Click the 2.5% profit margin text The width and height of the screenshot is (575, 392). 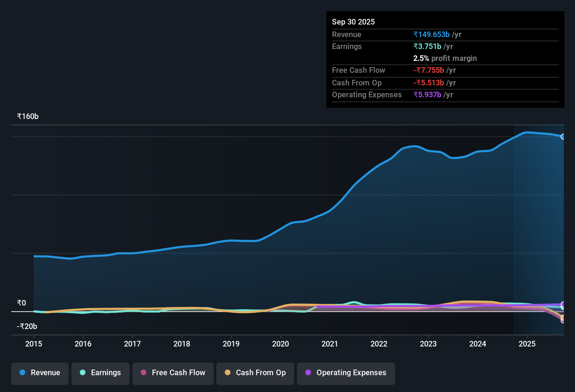click(x=445, y=58)
